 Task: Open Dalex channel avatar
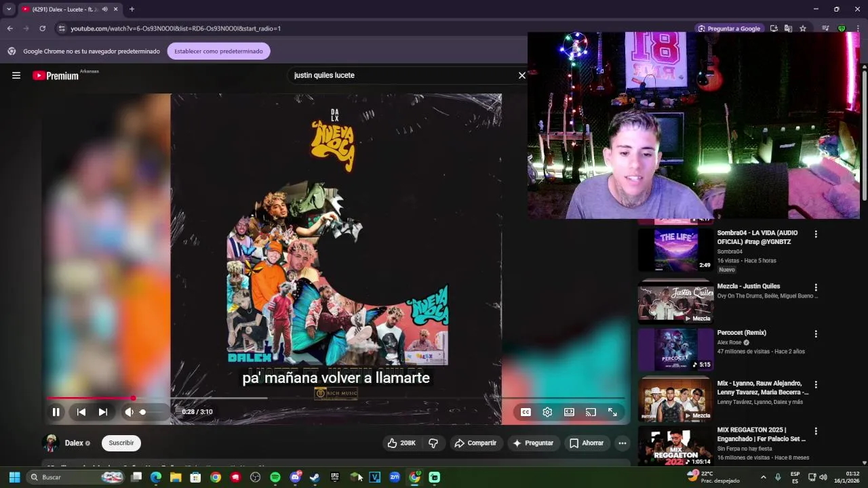[51, 443]
